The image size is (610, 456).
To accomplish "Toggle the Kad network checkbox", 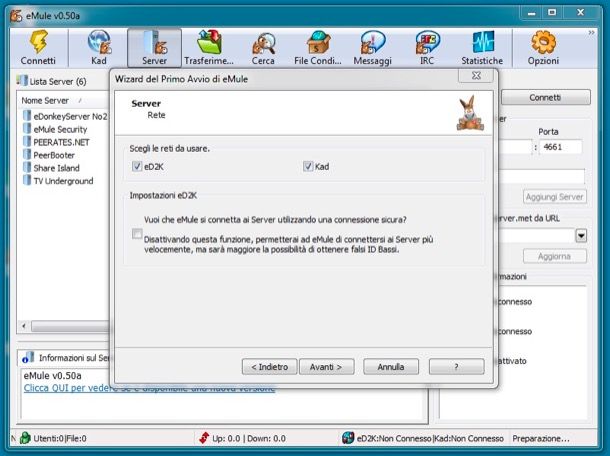I will (308, 167).
